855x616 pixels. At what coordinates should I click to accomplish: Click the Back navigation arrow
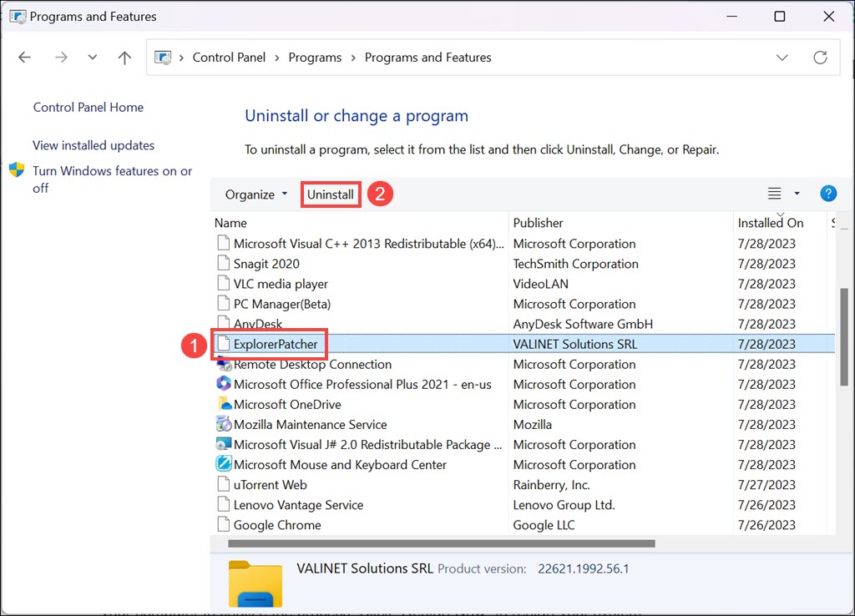click(x=24, y=58)
